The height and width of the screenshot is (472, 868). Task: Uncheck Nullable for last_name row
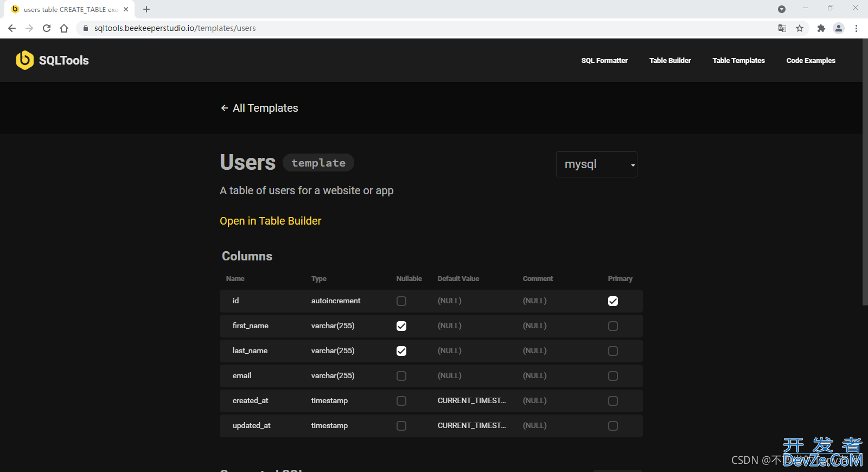[401, 351]
